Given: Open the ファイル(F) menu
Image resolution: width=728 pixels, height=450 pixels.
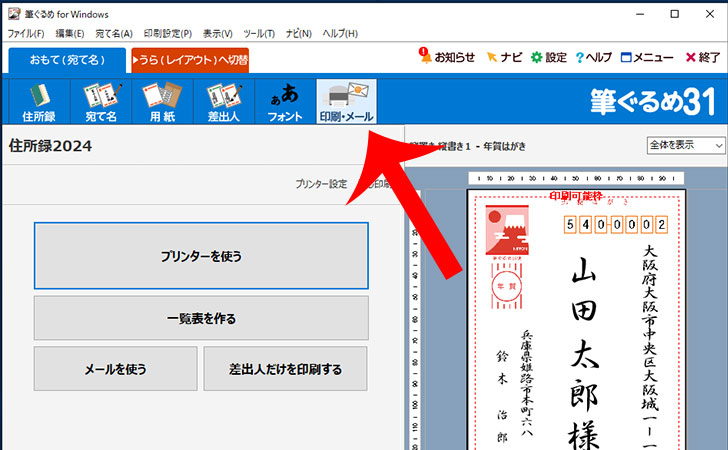Looking at the screenshot, I should [x=26, y=33].
